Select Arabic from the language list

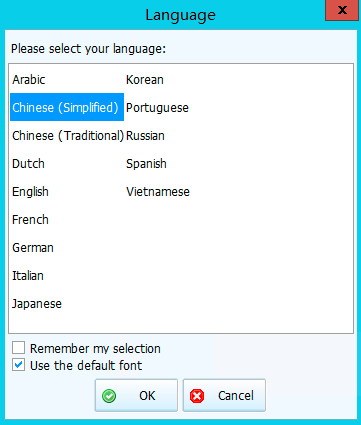point(29,80)
